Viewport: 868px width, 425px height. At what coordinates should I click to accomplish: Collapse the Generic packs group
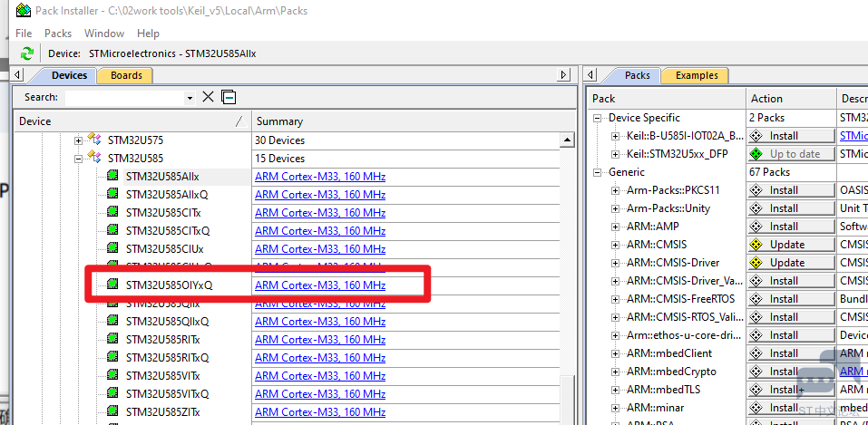(598, 172)
